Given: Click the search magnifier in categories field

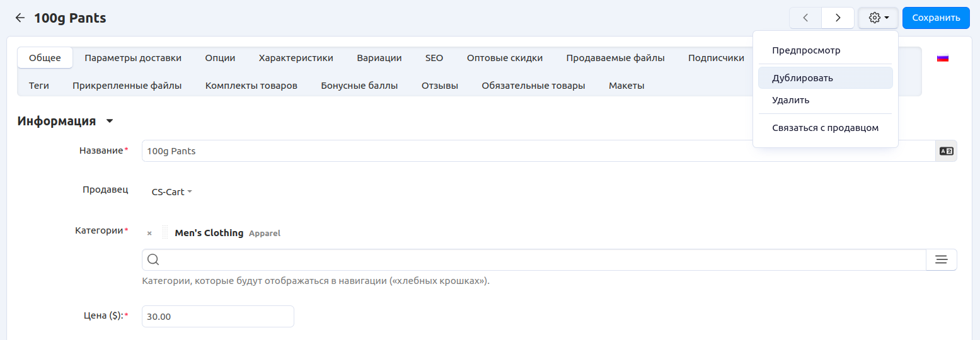Looking at the screenshot, I should (x=153, y=260).
